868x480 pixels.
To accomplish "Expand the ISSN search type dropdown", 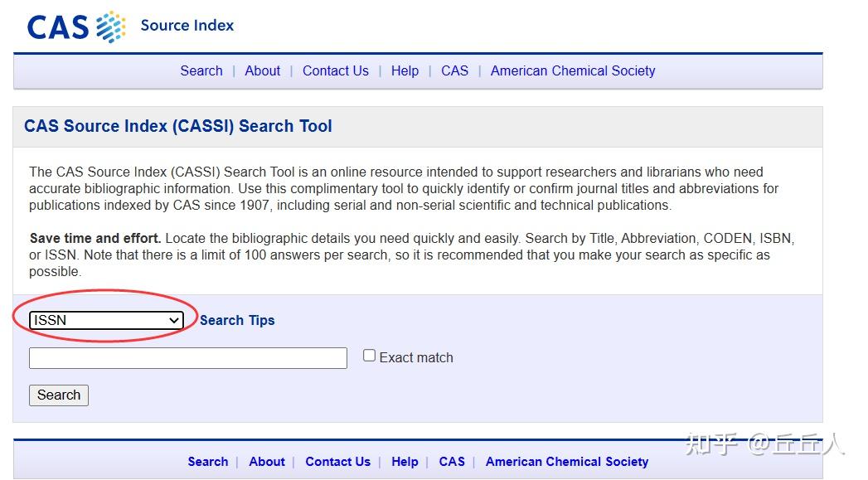I will pyautogui.click(x=106, y=320).
